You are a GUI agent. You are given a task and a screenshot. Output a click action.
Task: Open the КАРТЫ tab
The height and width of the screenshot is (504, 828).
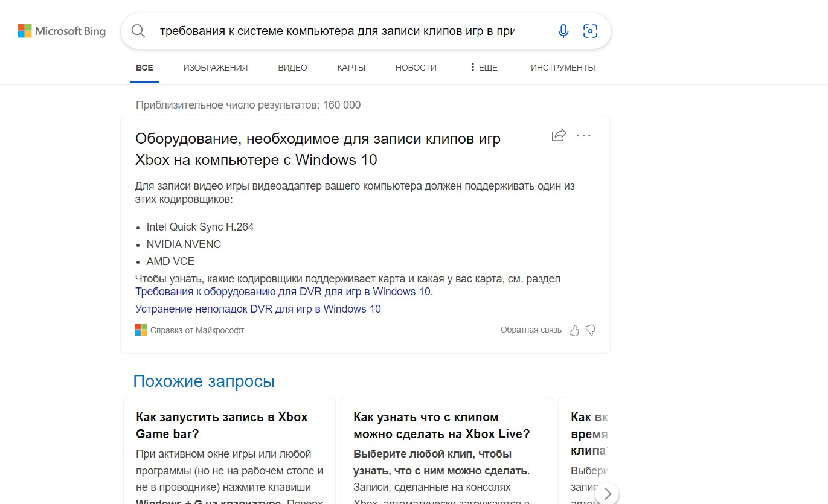[351, 68]
